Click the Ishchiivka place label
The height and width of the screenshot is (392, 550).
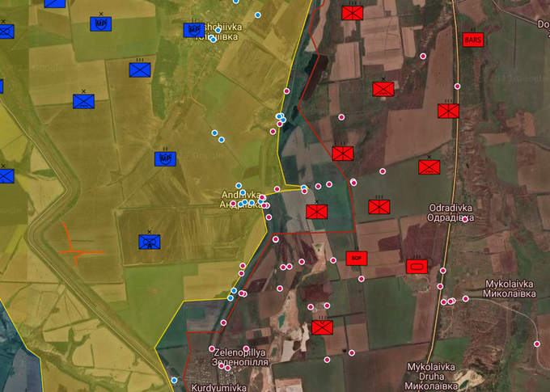click(x=218, y=32)
